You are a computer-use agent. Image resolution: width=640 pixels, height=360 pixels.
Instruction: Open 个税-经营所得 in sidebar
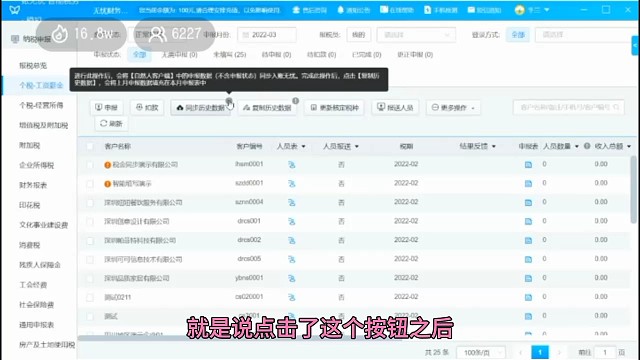[41, 105]
